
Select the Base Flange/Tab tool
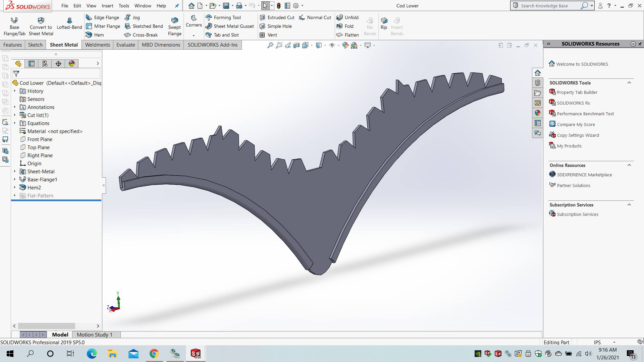[14, 26]
